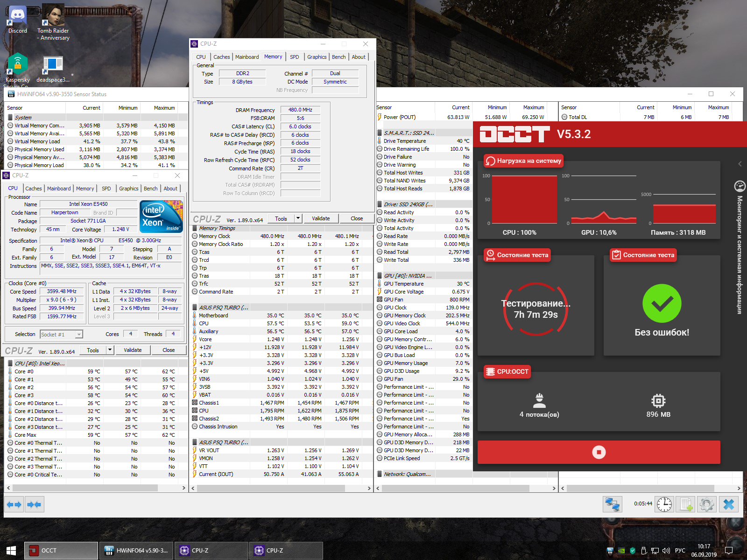Click Safely Remove Hardware tray icon
Image resolution: width=747 pixels, height=560 pixels.
pyautogui.click(x=644, y=551)
